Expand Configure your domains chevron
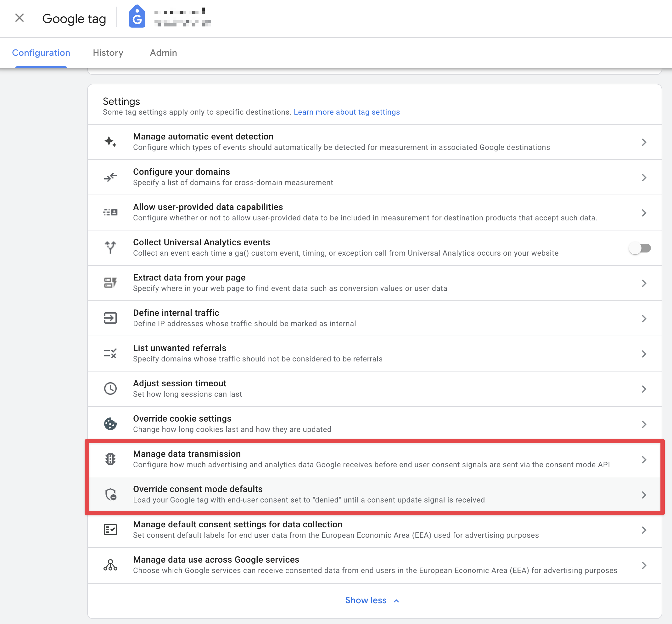 pos(644,178)
